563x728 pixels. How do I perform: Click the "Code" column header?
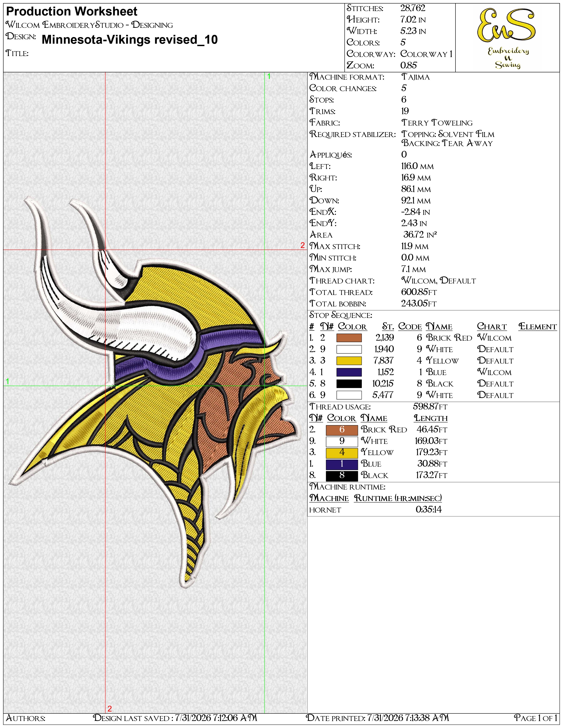click(410, 327)
